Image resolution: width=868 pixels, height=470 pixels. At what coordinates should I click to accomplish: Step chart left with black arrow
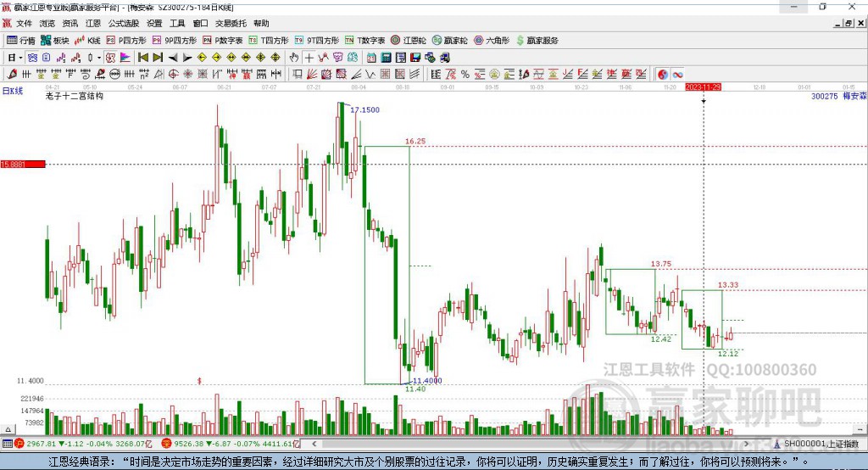click(x=173, y=58)
